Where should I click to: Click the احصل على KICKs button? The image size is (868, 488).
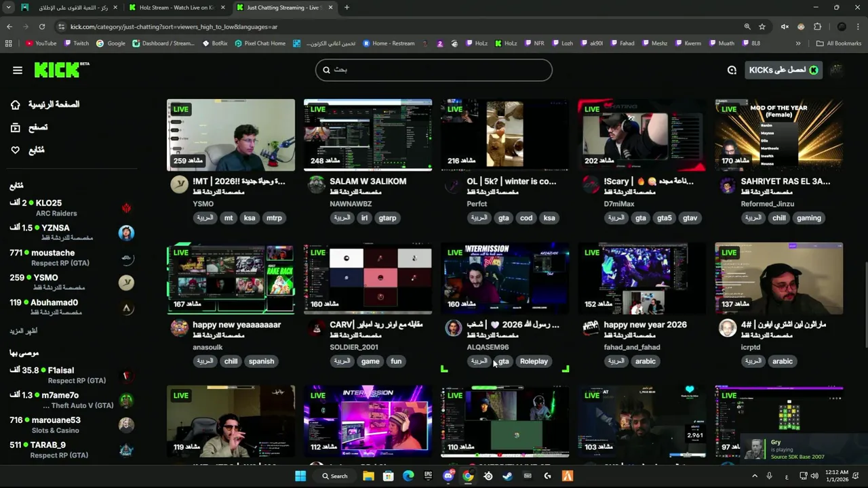783,70
